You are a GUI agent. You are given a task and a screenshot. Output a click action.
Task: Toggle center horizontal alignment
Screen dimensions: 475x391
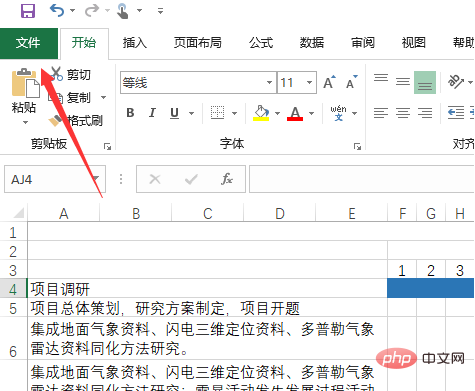pos(403,113)
